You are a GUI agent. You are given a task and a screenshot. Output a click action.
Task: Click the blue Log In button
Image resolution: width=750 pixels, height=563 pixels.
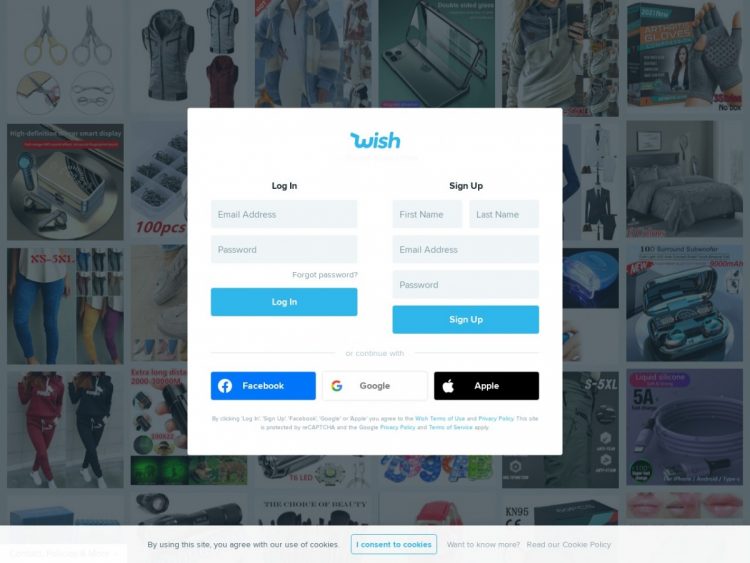coord(284,302)
